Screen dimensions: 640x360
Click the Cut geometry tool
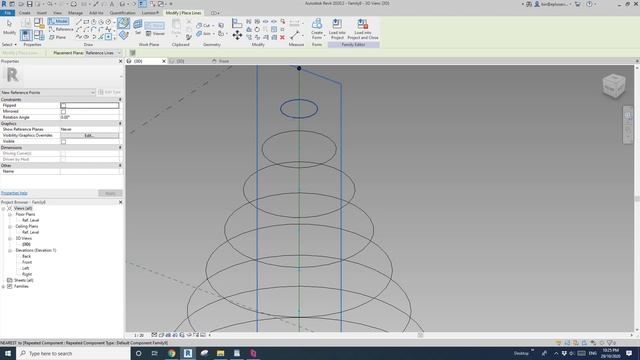point(204,25)
